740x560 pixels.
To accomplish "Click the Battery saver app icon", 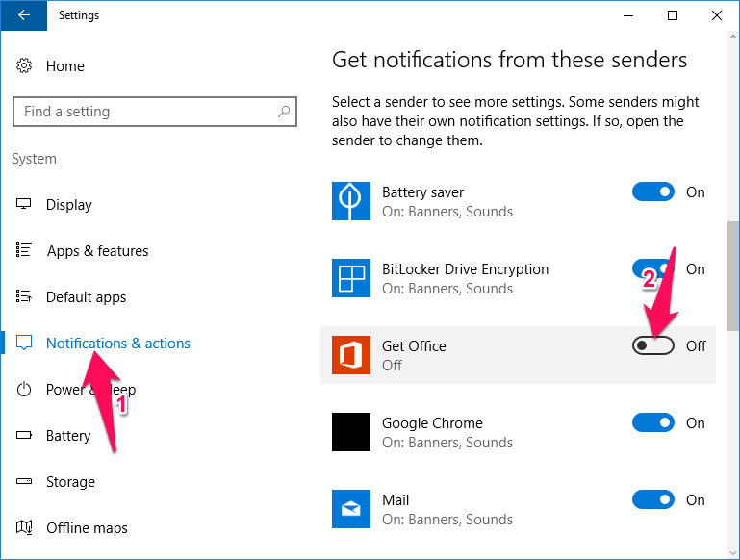I will tap(351, 201).
